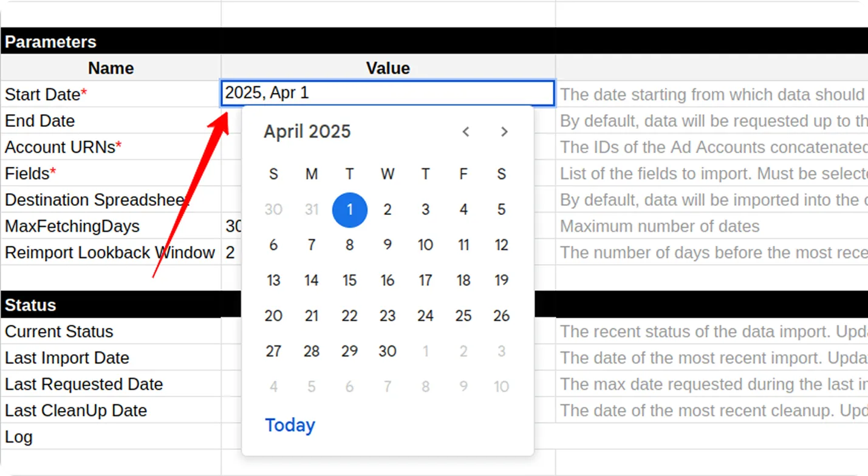The image size is (868, 476).
Task: Select April 12 in the date picker
Action: 501,245
